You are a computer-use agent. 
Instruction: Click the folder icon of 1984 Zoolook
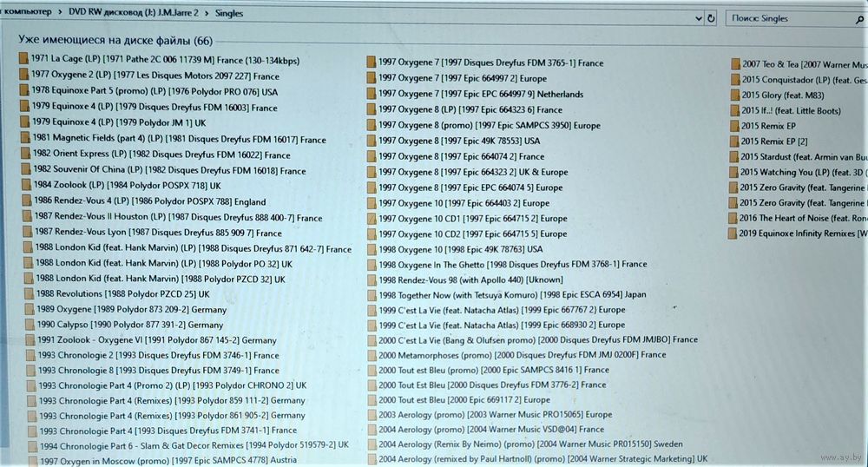[x=27, y=185]
